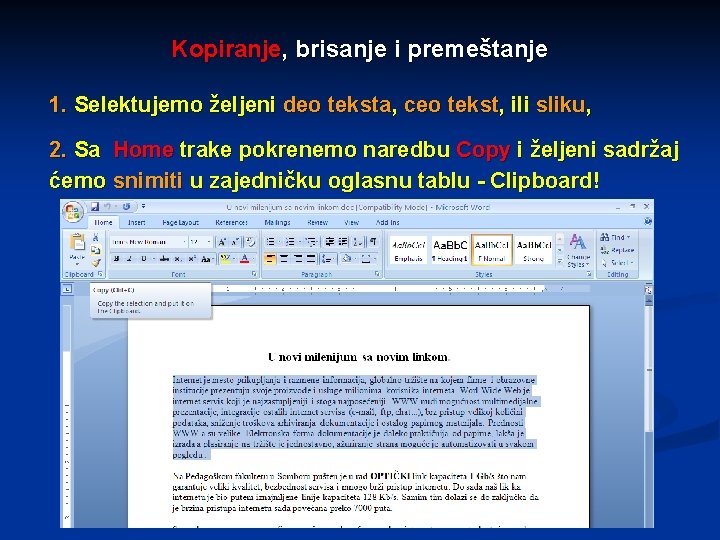The width and height of the screenshot is (720, 540).
Task: Switch to the Home tab
Action: pyautogui.click(x=103, y=222)
